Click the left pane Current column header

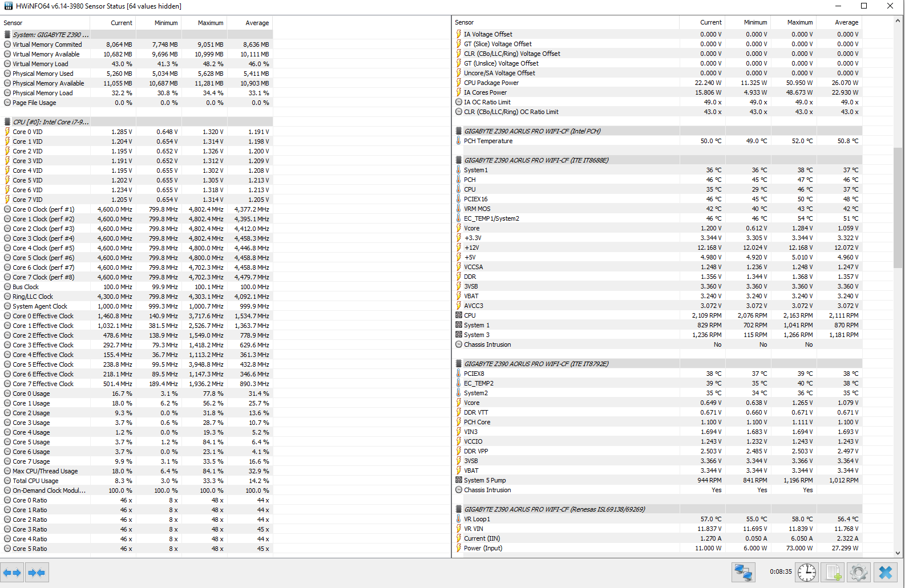pyautogui.click(x=112, y=23)
